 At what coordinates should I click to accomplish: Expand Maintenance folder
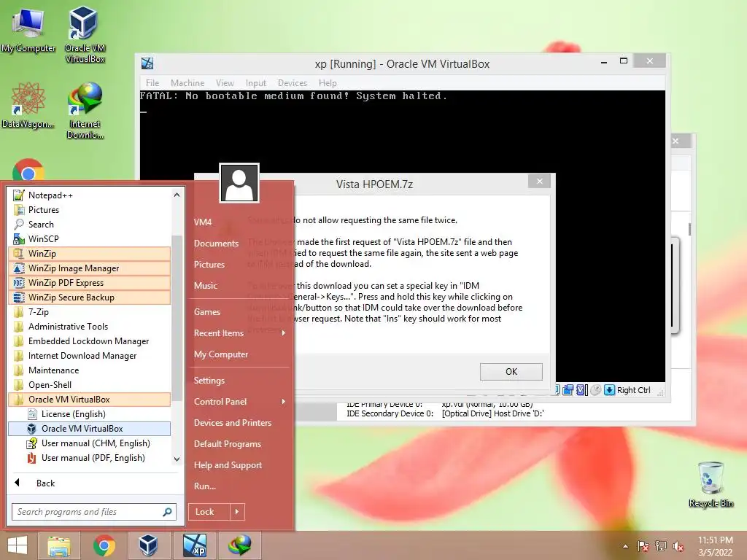pos(90,370)
